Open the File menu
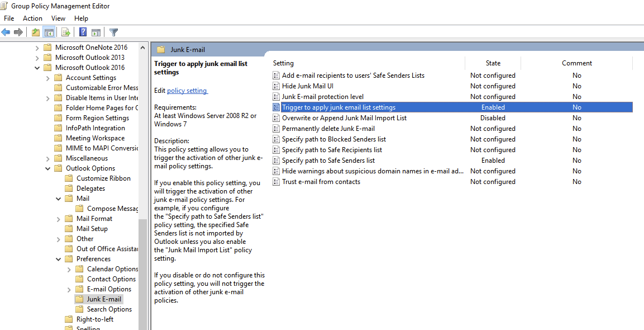The width and height of the screenshot is (644, 330). click(8, 18)
